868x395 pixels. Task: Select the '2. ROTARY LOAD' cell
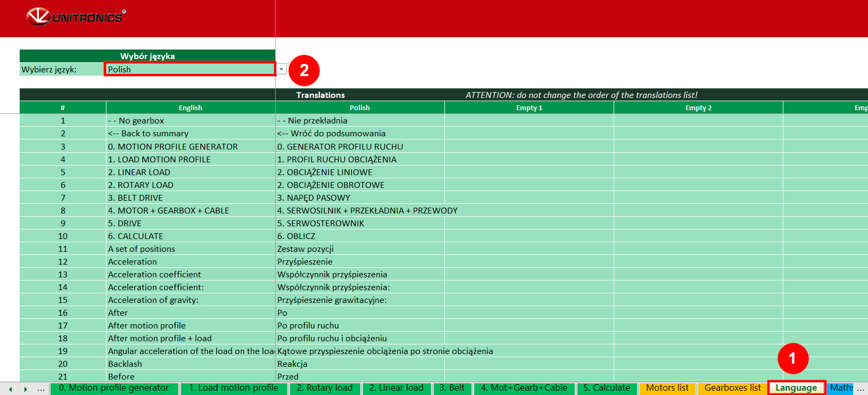[191, 185]
